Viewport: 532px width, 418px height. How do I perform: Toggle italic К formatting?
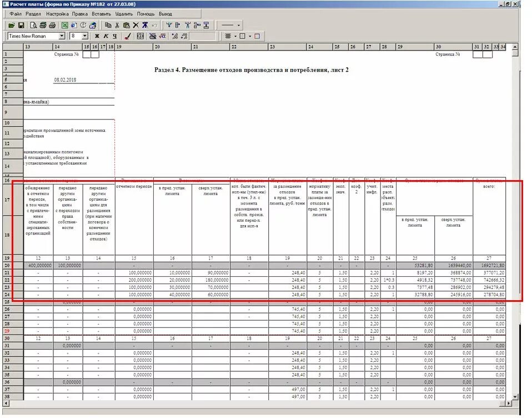[x=106, y=36]
